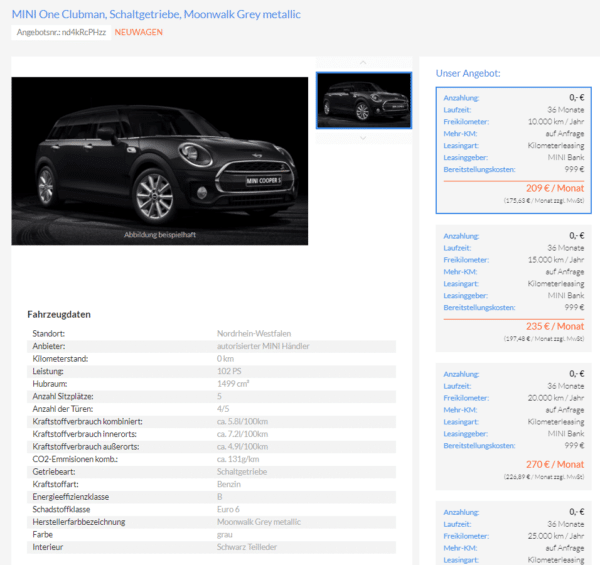The image size is (600, 565).
Task: Click the 'Fahrzeugdaten' heading
Action: pos(59,314)
